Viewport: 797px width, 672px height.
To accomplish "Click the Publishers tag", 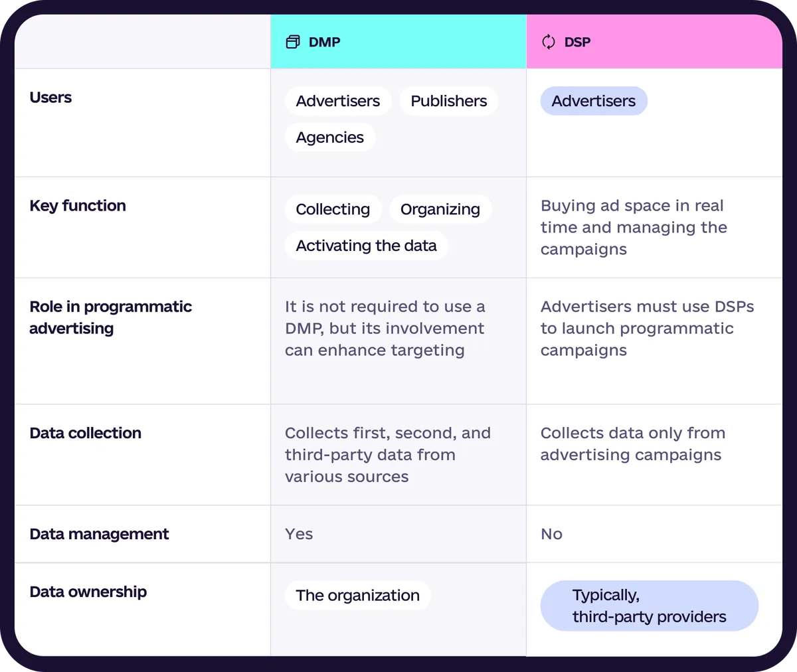I will tap(449, 101).
